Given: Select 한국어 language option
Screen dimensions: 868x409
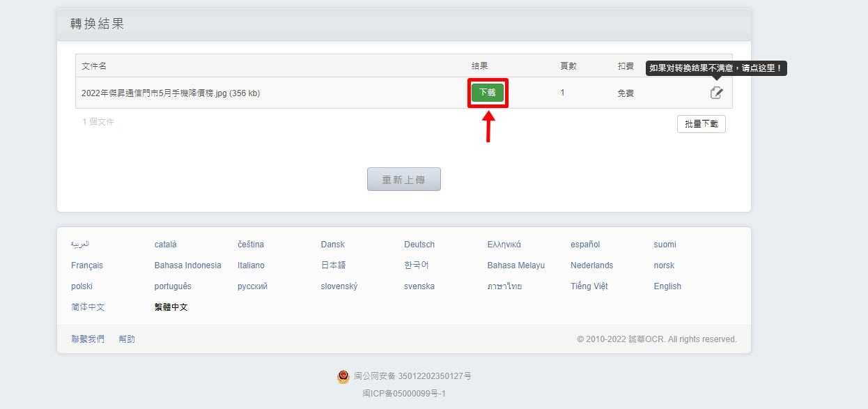Looking at the screenshot, I should (x=417, y=265).
